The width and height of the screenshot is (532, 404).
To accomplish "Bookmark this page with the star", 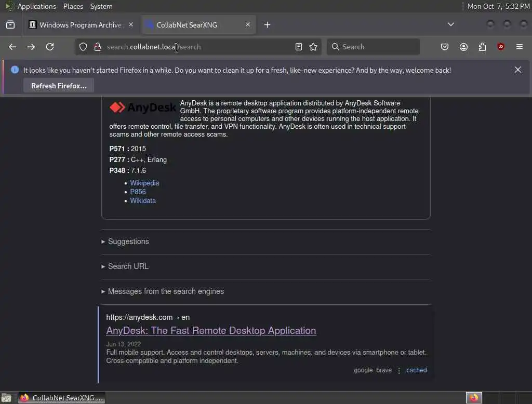I will pyautogui.click(x=313, y=47).
